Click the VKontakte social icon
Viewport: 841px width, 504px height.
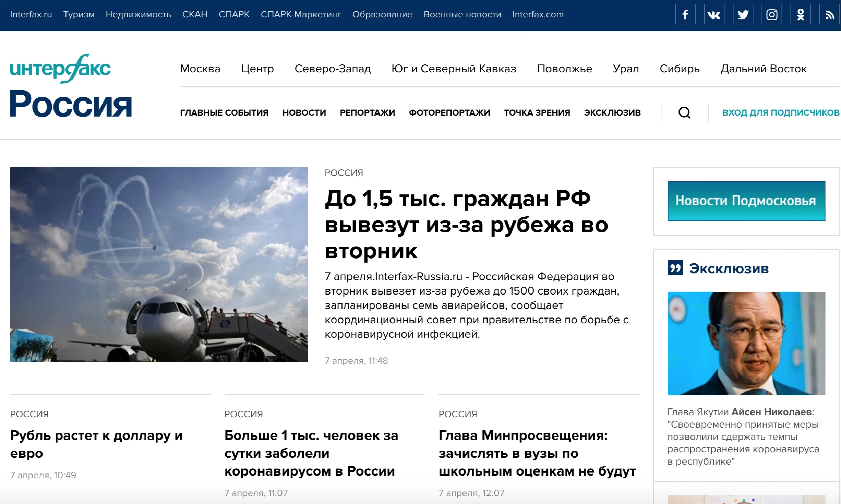click(714, 14)
